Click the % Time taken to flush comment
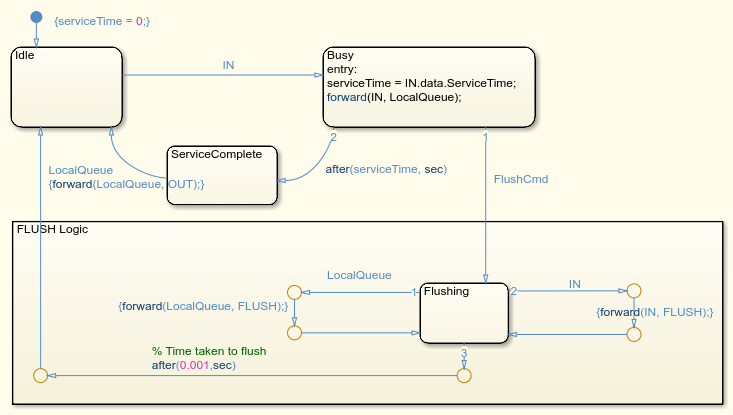The height and width of the screenshot is (415, 733). click(209, 351)
